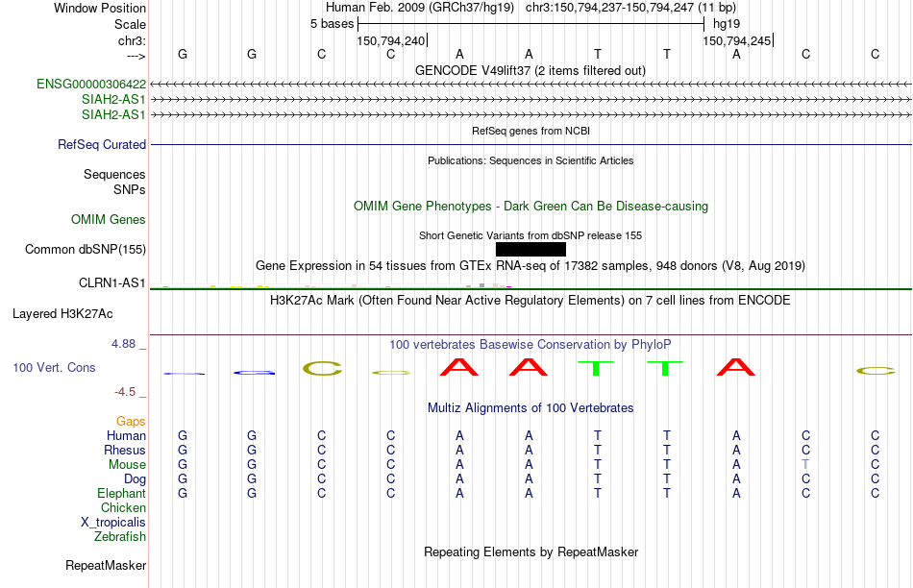Click the Rhesus species row label

click(x=125, y=450)
